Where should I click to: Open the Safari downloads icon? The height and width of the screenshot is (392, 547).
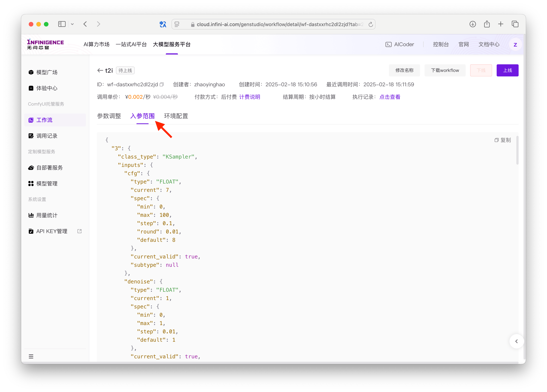[x=472, y=24]
